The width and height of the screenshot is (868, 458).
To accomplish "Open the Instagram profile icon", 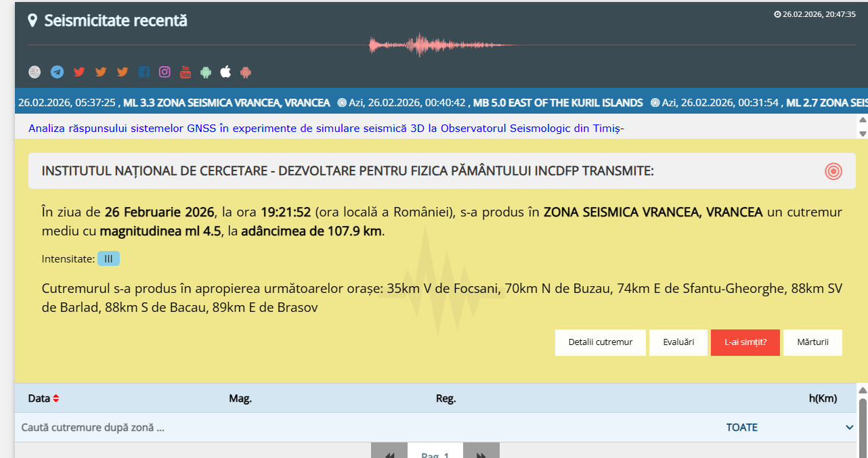I will 165,72.
